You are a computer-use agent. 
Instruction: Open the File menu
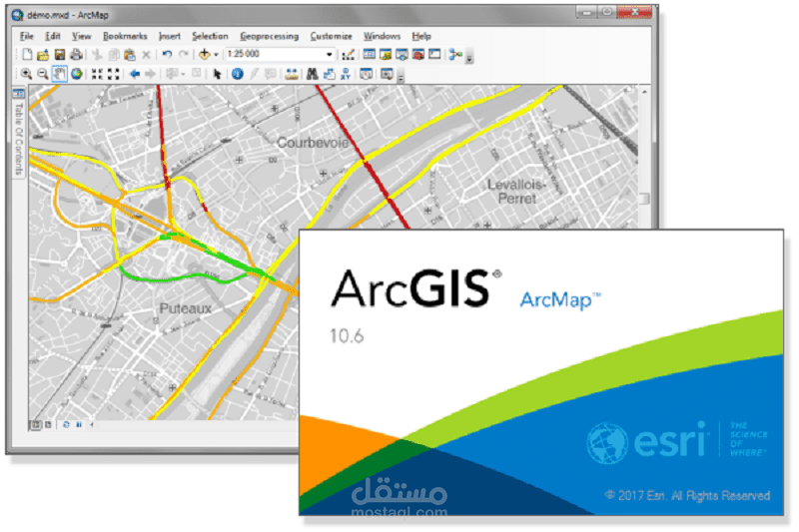[27, 36]
